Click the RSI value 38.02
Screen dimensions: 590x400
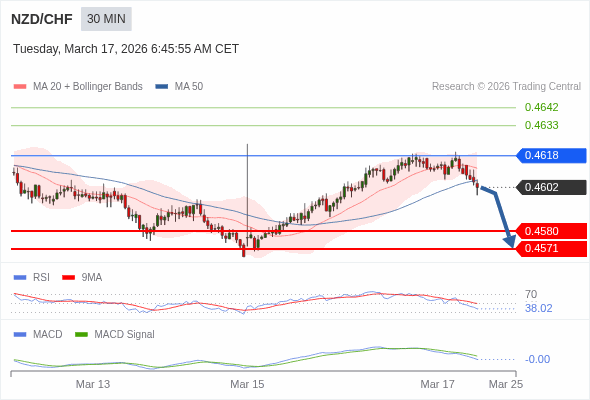tap(538, 309)
